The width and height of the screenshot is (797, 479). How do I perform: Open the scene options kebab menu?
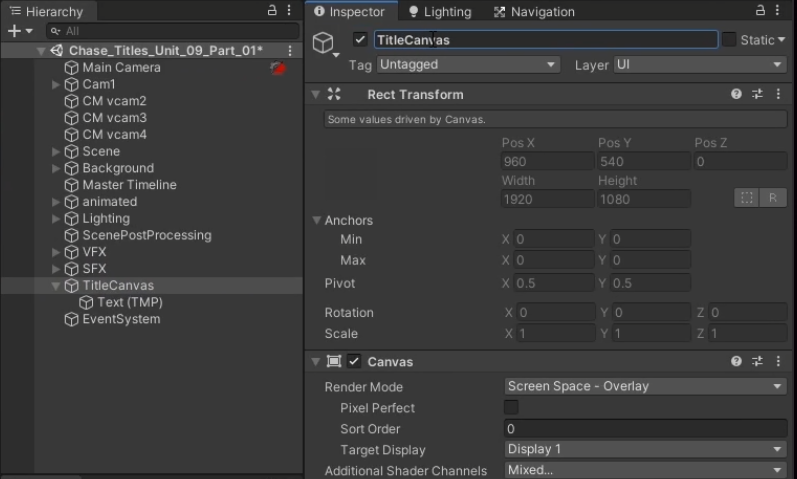[290, 51]
